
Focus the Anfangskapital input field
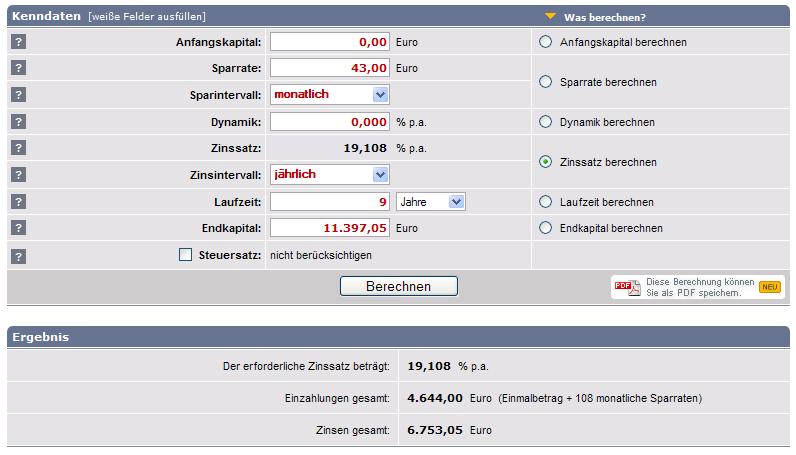tap(329, 42)
